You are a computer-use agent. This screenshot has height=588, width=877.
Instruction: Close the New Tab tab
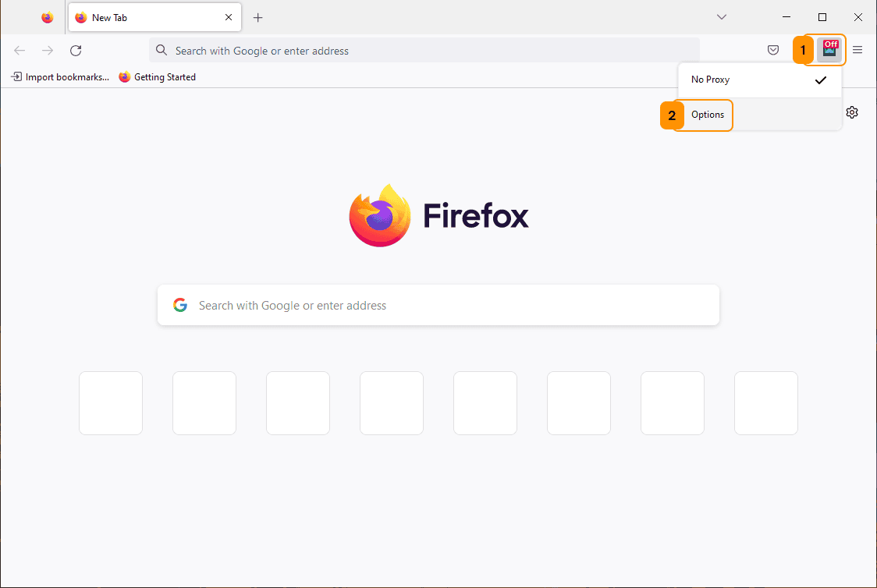(228, 17)
